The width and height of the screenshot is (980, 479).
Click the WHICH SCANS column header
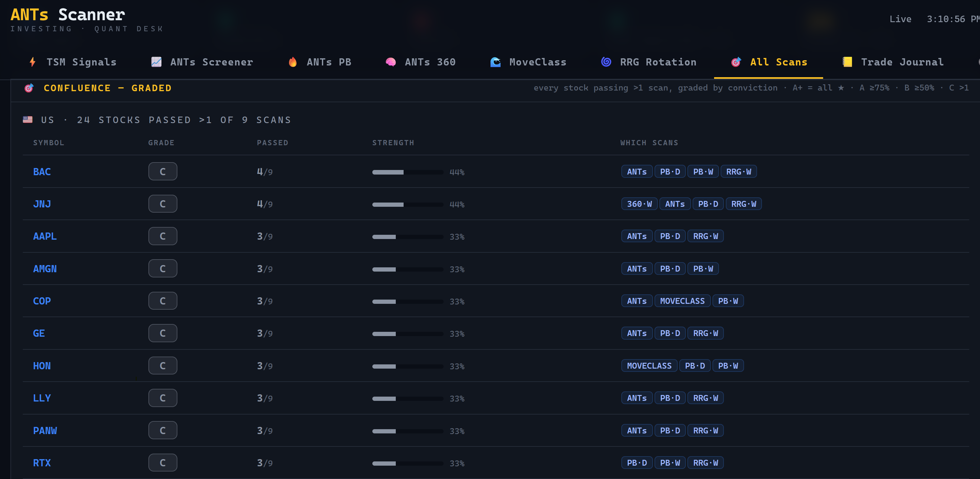pos(649,143)
